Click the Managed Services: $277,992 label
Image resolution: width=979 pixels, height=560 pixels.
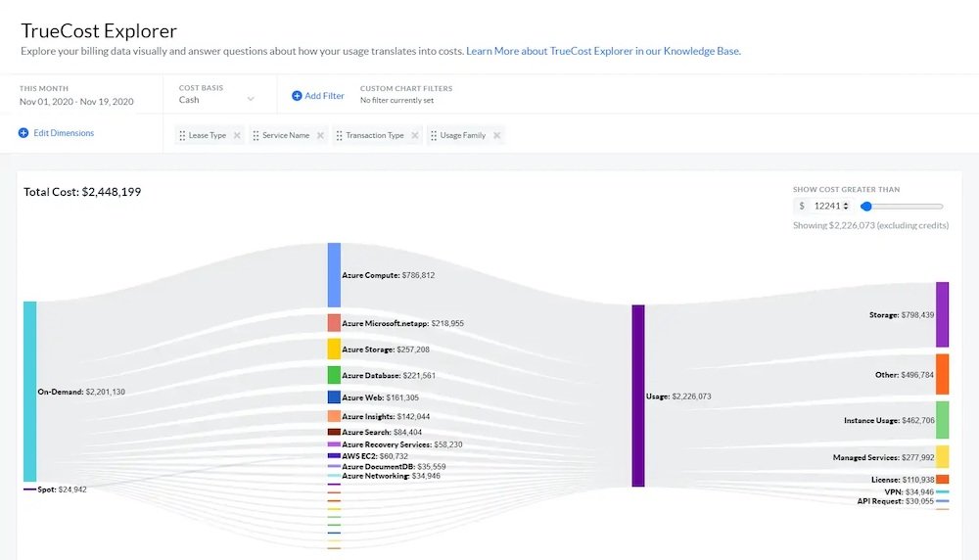[x=883, y=457]
